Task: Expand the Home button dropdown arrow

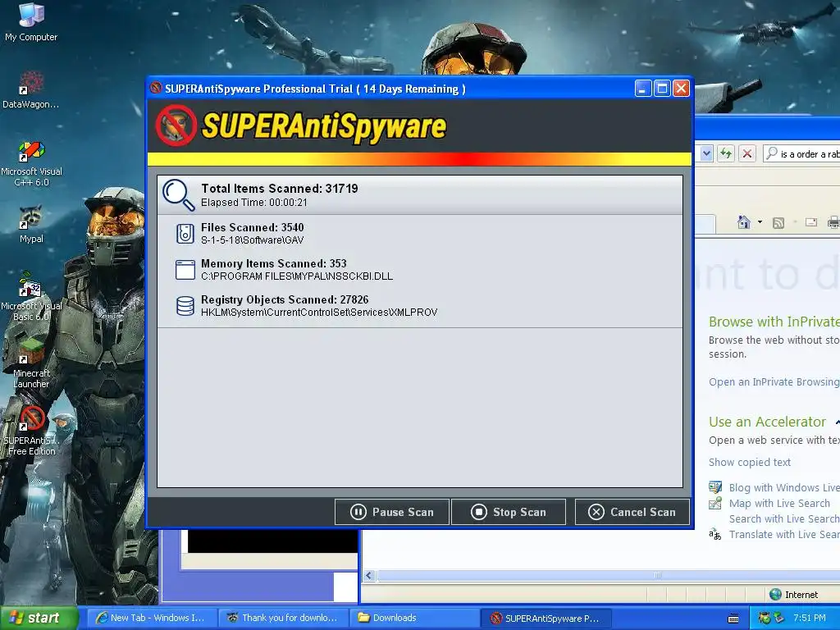Action: pos(760,221)
